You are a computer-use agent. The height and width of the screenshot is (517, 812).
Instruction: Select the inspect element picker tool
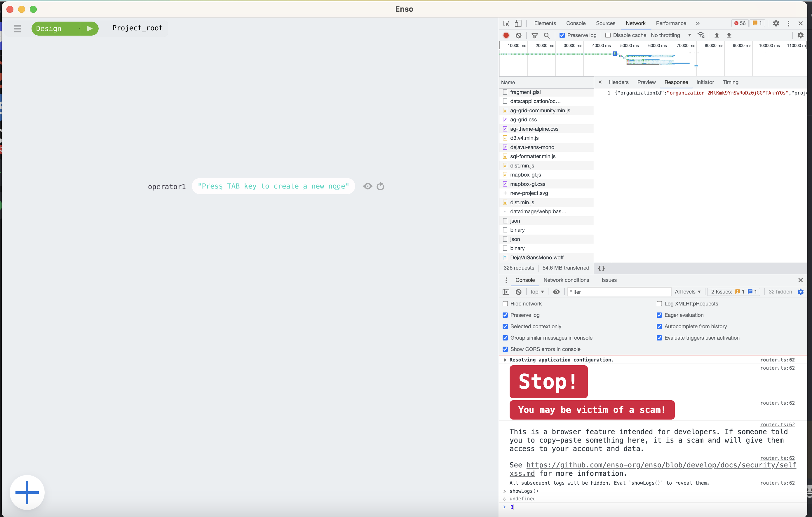(506, 23)
